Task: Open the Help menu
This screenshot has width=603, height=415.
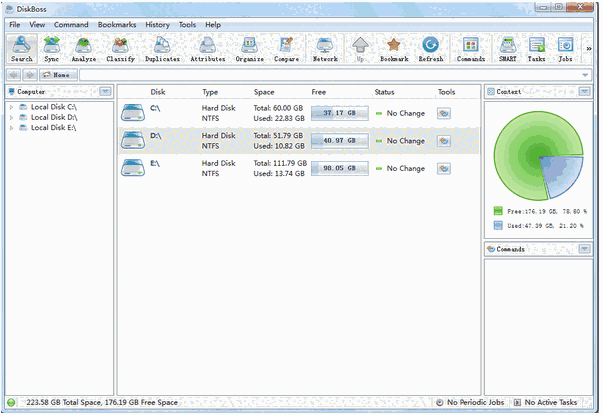Action: (213, 25)
